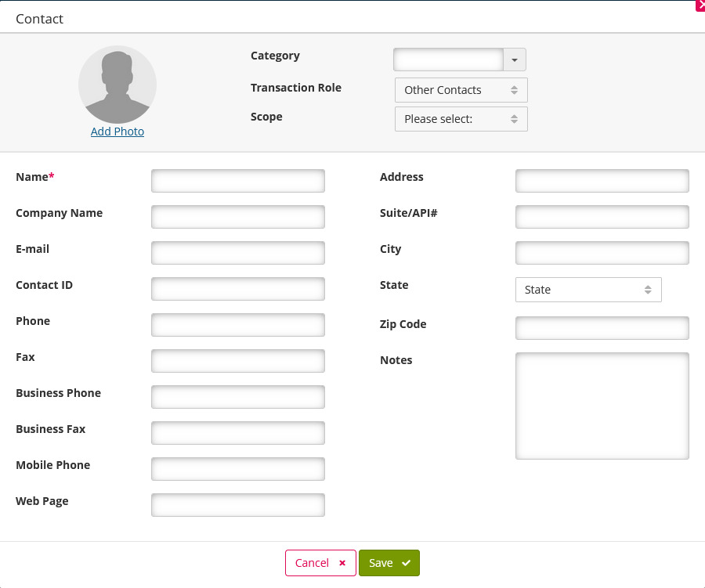Click the Contact dialog title text

click(x=39, y=18)
